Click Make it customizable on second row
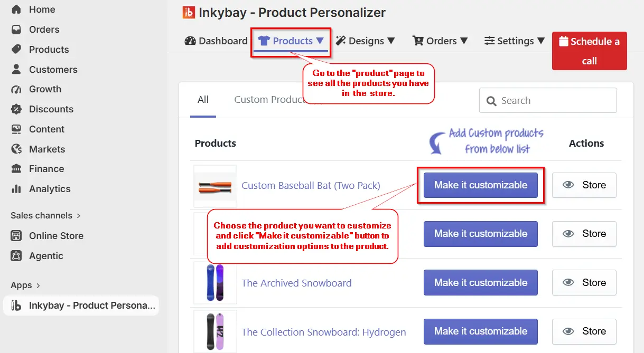This screenshot has height=353, width=644. pyautogui.click(x=480, y=234)
